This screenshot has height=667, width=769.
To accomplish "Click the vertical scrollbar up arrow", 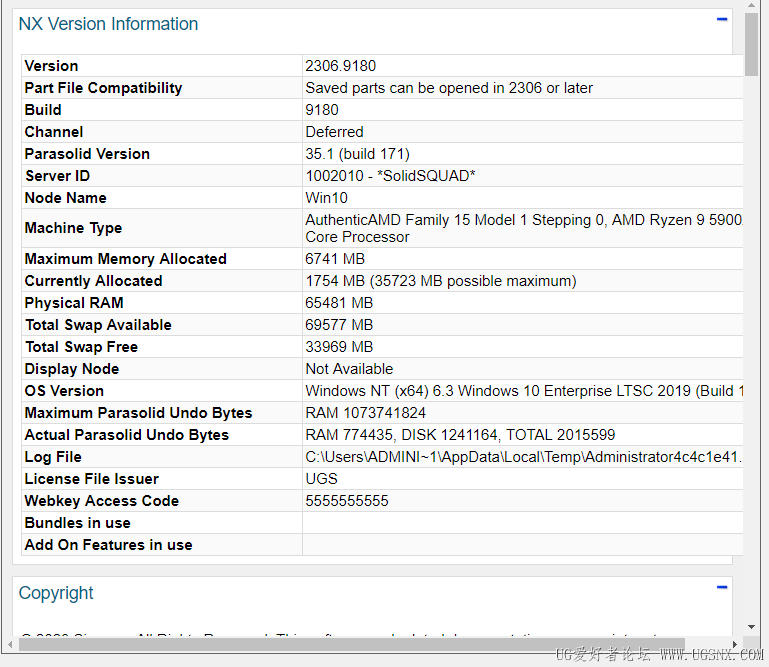I will 751,6.
